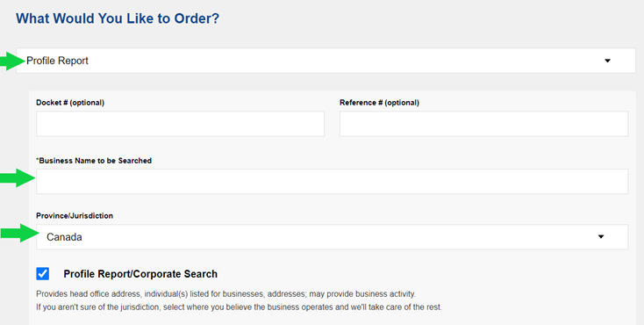Click the Business Name to be Searched label

coord(94,161)
